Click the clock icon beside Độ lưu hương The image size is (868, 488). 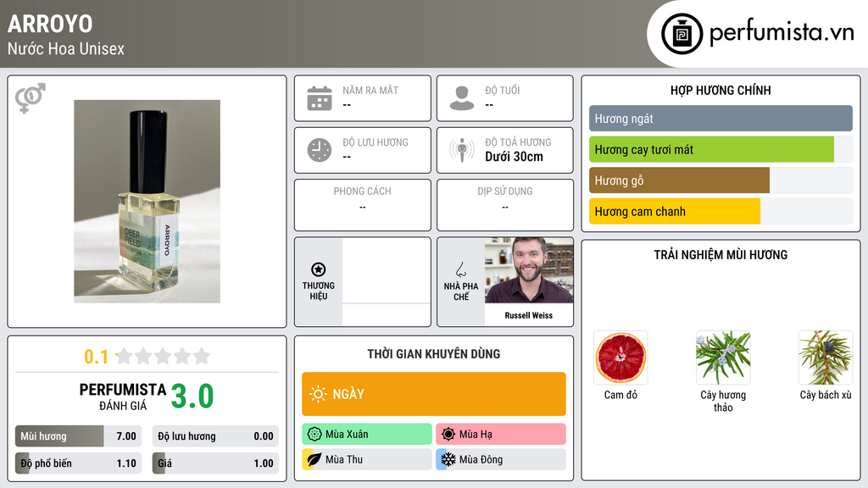tap(320, 150)
